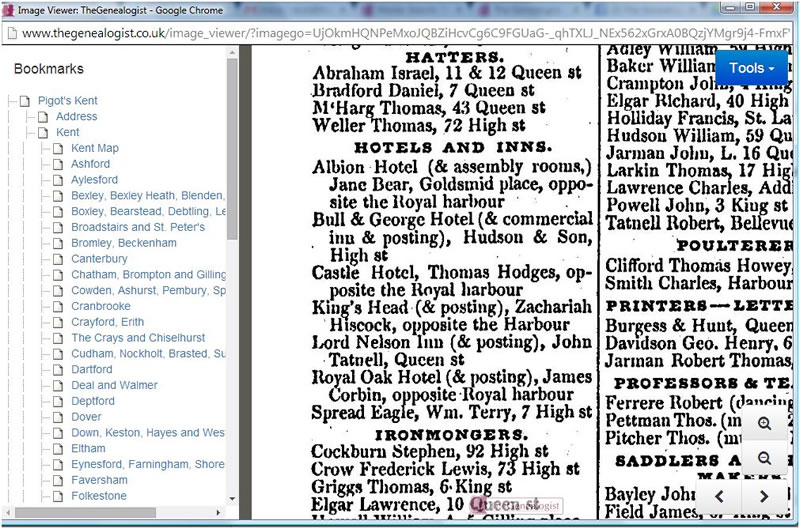Click the page icon beside Dover
The height and width of the screenshot is (529, 800).
58,417
